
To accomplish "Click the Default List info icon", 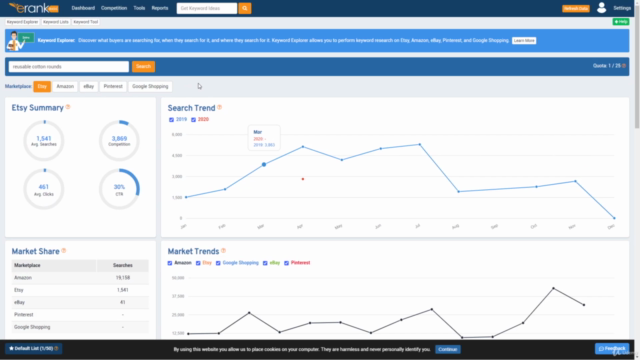I will click(x=56, y=348).
